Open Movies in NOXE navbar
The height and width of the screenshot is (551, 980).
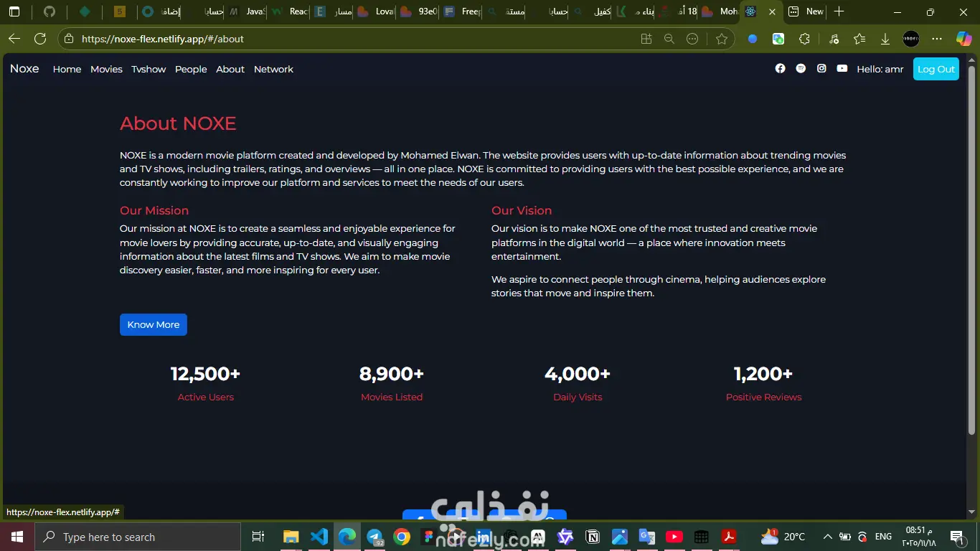tap(106, 69)
